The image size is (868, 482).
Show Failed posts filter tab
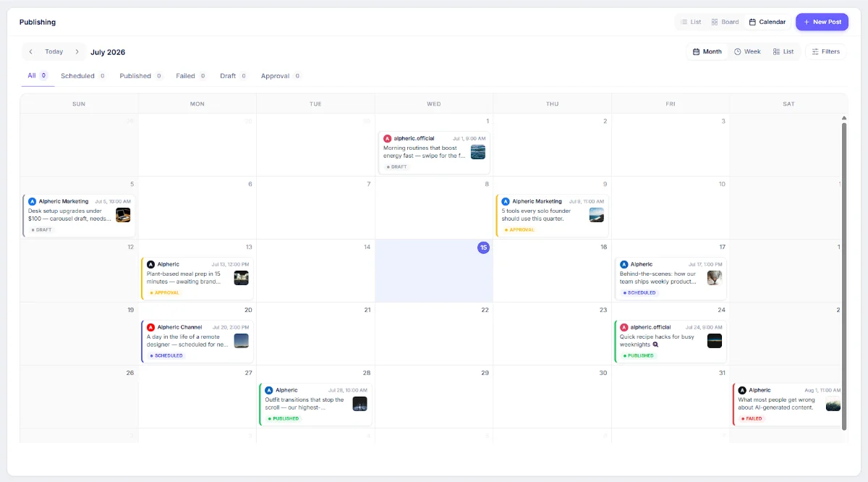tap(192, 75)
